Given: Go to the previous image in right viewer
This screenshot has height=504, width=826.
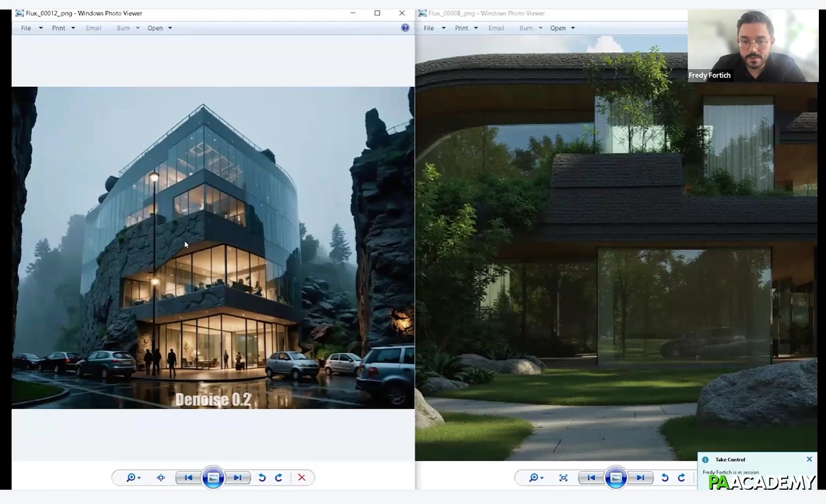Looking at the screenshot, I should click(591, 477).
